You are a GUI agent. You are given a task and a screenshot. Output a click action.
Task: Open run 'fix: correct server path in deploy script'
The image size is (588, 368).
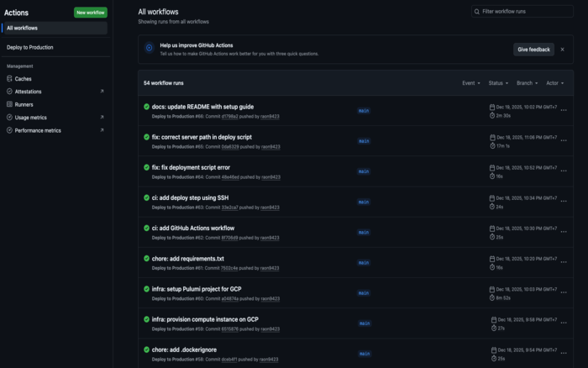point(202,137)
